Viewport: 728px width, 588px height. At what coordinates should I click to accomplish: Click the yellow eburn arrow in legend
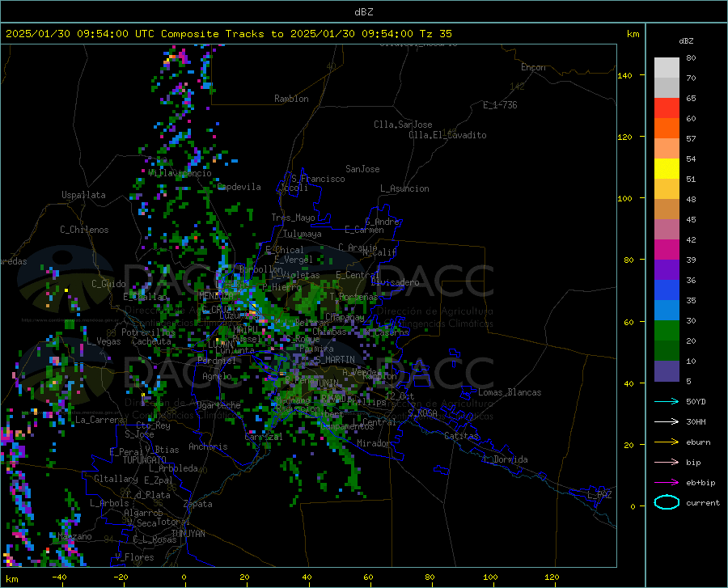click(x=667, y=442)
